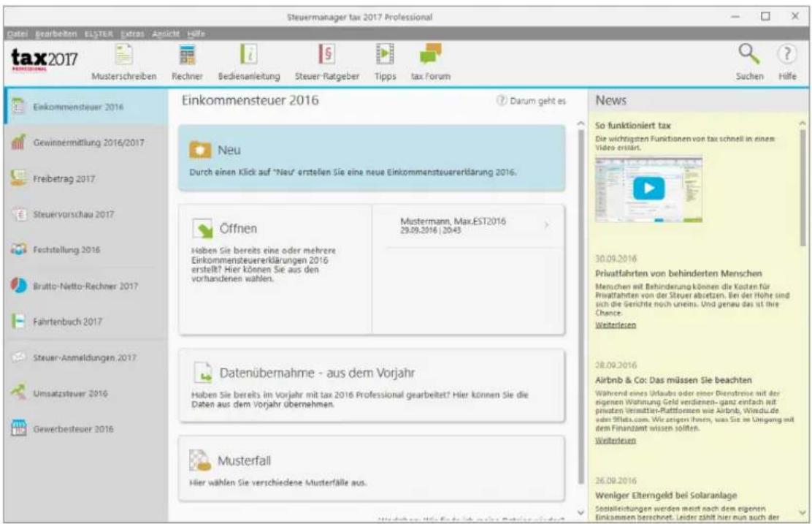Select Gewerbesteuer 2016 sidebar icon
The image size is (812, 524).
tap(19, 428)
